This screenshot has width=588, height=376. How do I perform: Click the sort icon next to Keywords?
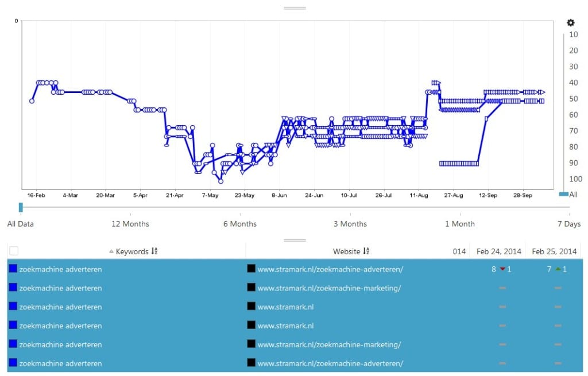point(154,251)
